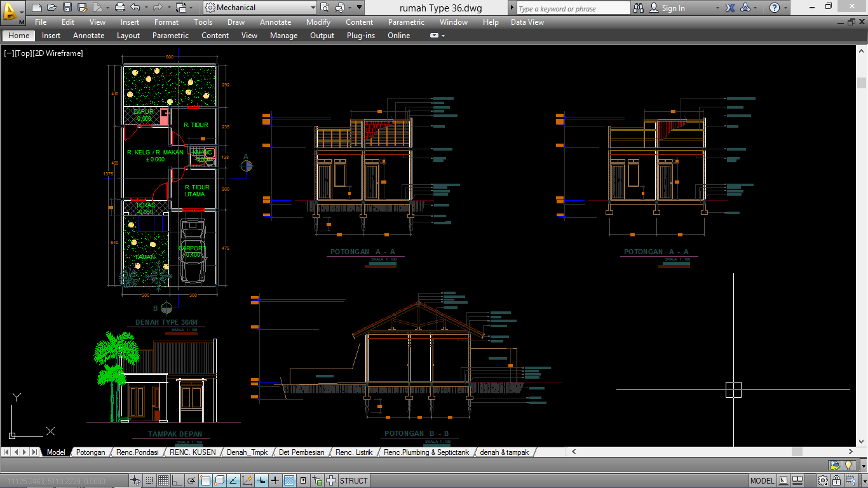Viewport: 868px width, 488px height.
Task: Click the Save As icon
Action: [82, 8]
